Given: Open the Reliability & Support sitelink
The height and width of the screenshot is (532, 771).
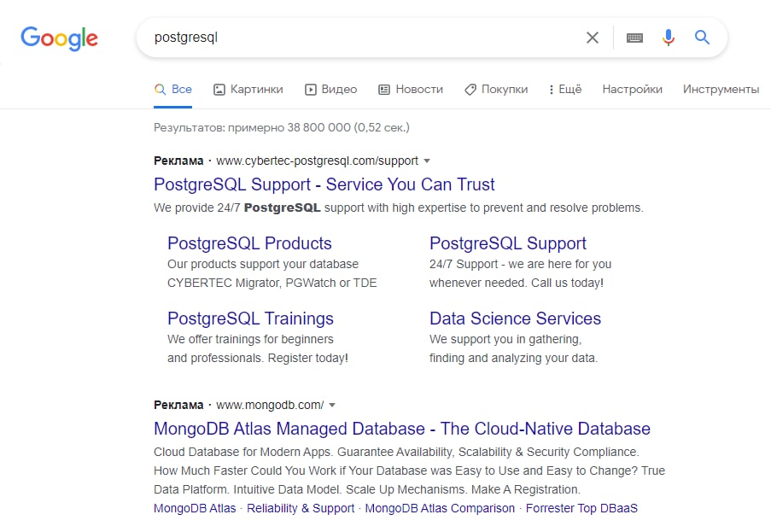Looking at the screenshot, I should point(301,508).
